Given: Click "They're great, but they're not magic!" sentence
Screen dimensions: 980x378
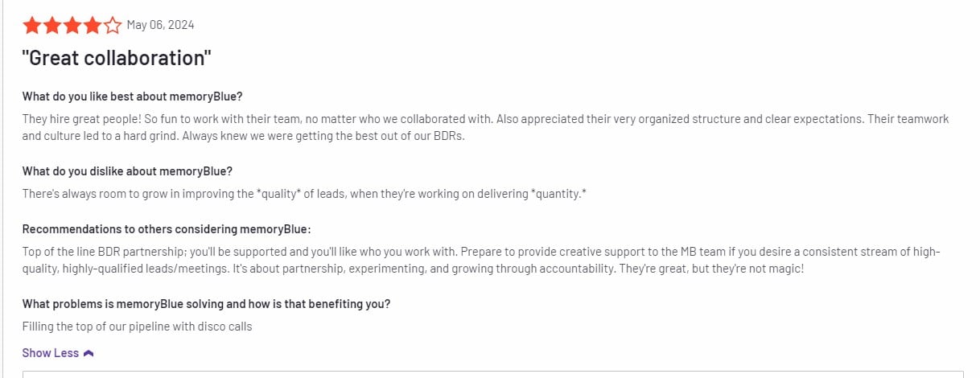Looking at the screenshot, I should 711,269.
